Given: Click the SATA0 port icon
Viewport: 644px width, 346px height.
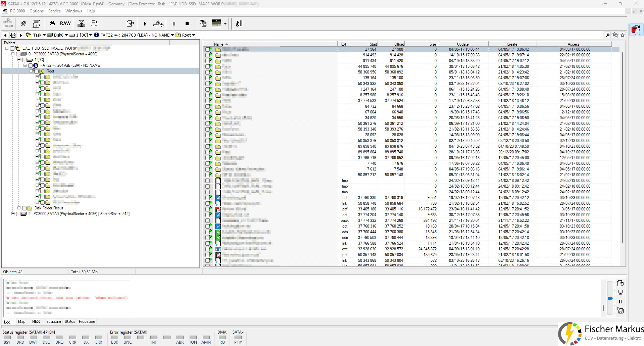Looking at the screenshot, I should pyautogui.click(x=7, y=23).
